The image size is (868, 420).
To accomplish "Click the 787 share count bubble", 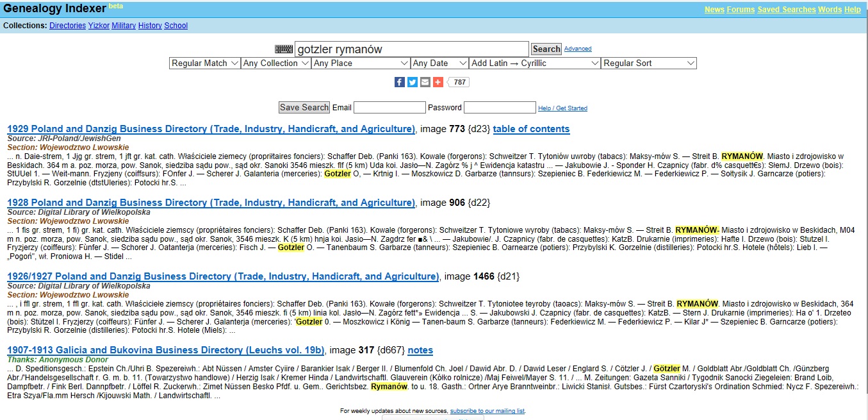I will [x=460, y=82].
